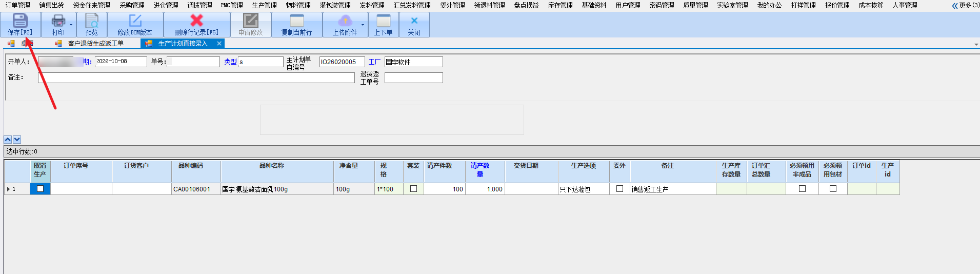Viewport: 980px width, 274px height.
Task: Toggle 取消生产 checkbox in row 1
Action: (40, 189)
